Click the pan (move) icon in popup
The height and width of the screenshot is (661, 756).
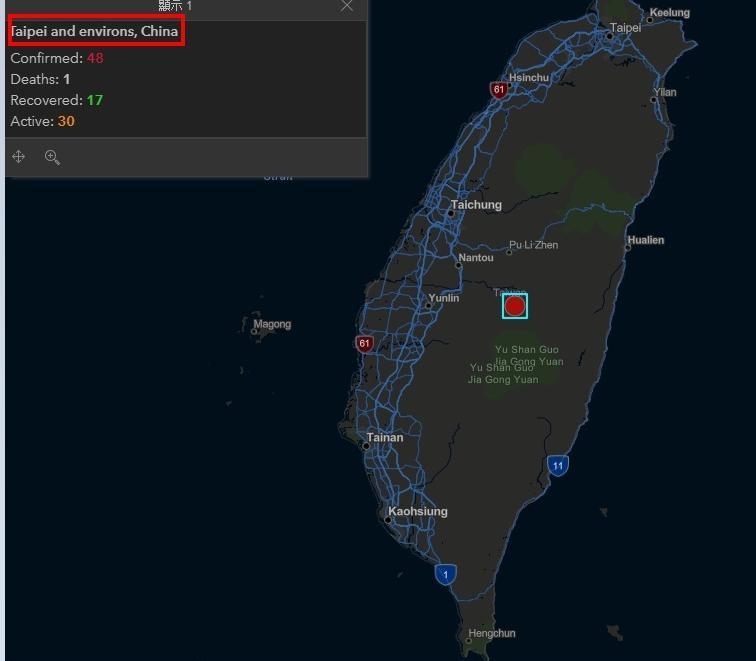[18, 157]
